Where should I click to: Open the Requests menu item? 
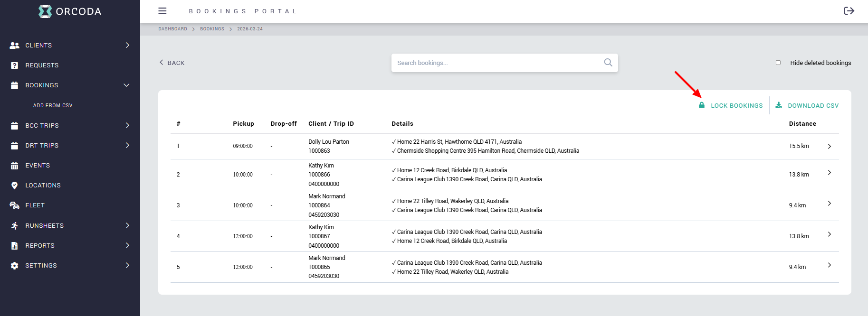tap(42, 65)
